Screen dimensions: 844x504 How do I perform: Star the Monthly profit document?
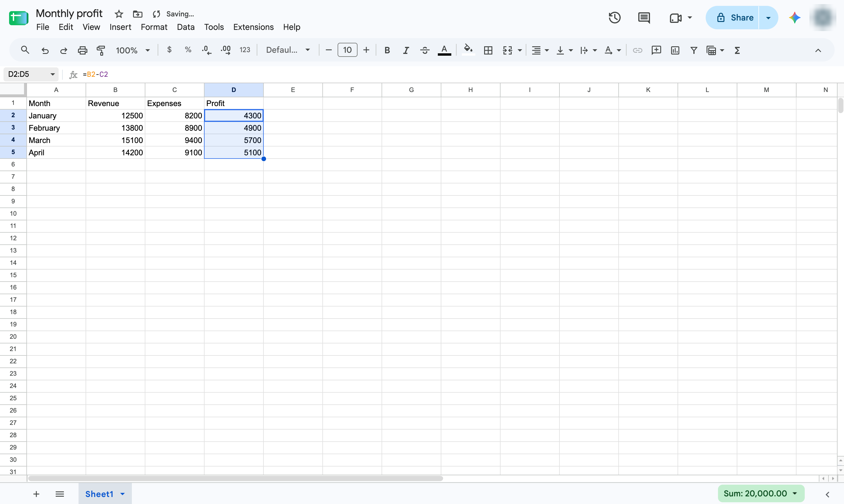[x=119, y=14]
